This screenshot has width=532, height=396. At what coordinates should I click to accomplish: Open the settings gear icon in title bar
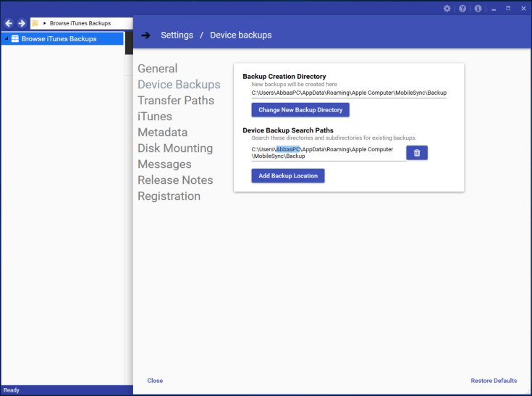pyautogui.click(x=447, y=9)
